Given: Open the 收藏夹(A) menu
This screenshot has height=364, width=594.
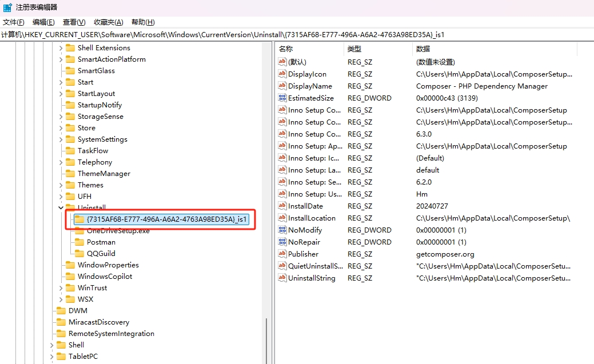Looking at the screenshot, I should coord(109,22).
